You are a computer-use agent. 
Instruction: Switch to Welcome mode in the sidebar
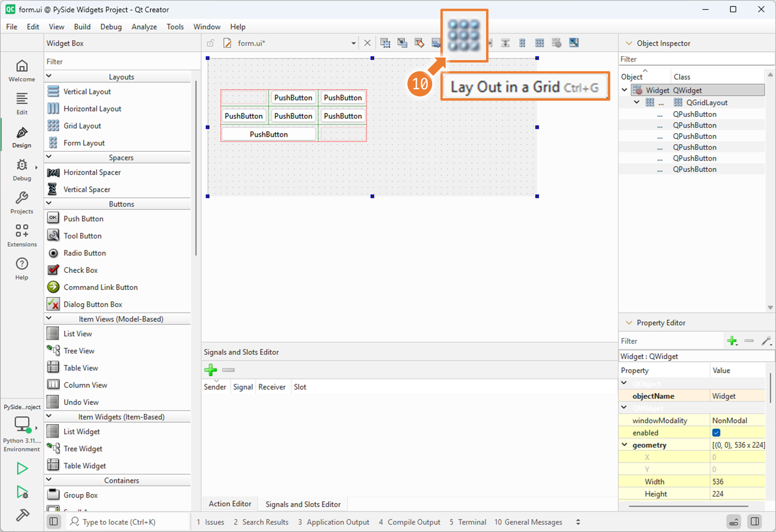pyautogui.click(x=22, y=71)
